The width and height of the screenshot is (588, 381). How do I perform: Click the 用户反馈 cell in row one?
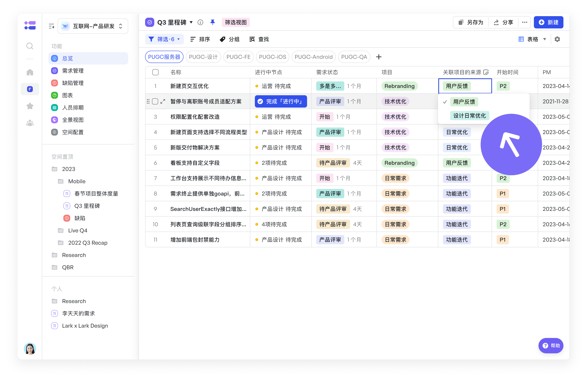pos(465,86)
